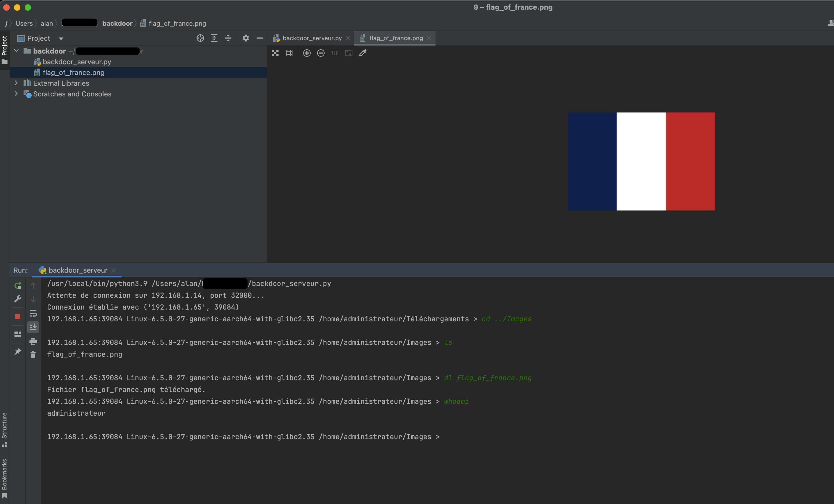Toggle soft-wrap in run console
The width and height of the screenshot is (834, 504).
click(33, 313)
